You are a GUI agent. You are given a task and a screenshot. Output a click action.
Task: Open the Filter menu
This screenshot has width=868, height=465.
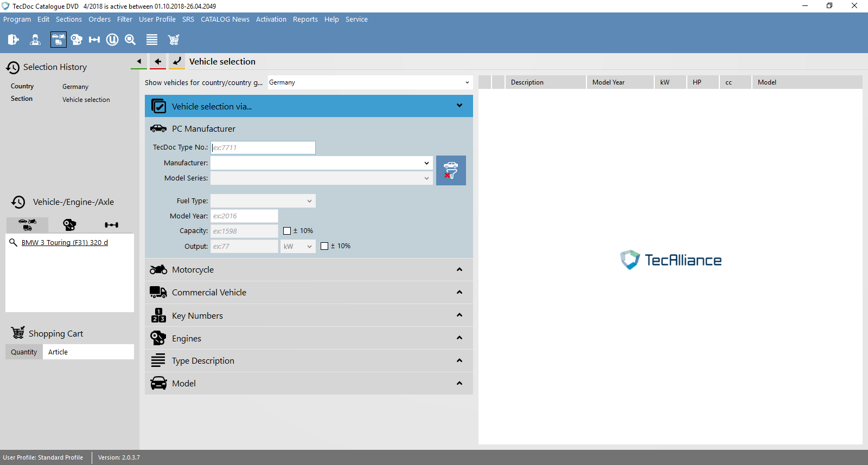(125, 19)
